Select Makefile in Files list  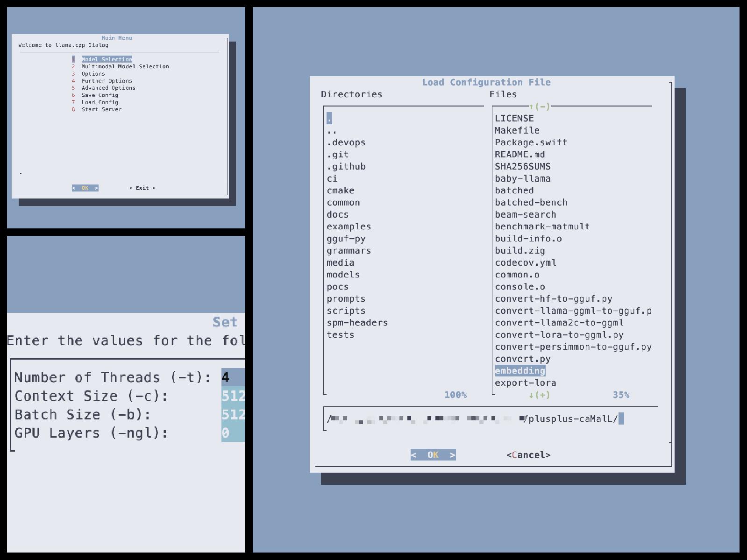517,131
